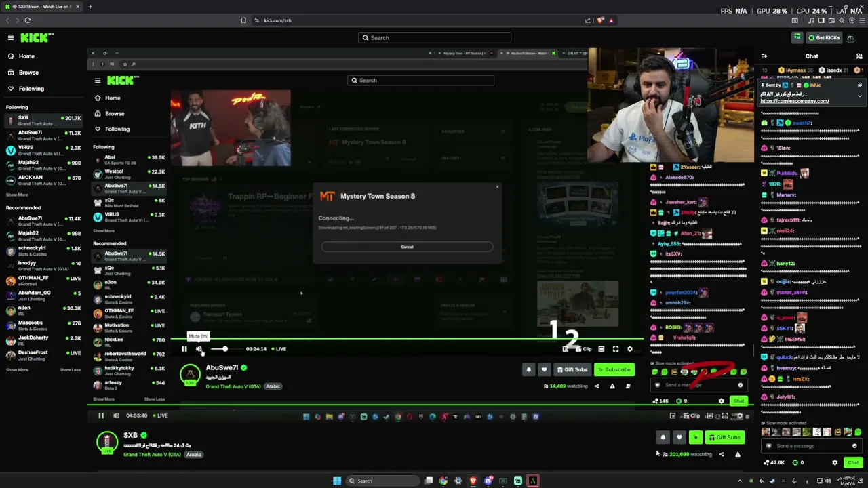
Task: Toggle AbuSwe7l notification bell in embedded page
Action: [528, 370]
